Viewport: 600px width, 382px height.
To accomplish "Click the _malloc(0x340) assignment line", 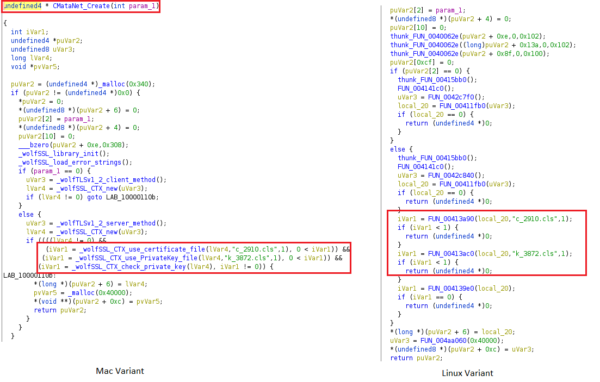I will 83,84.
